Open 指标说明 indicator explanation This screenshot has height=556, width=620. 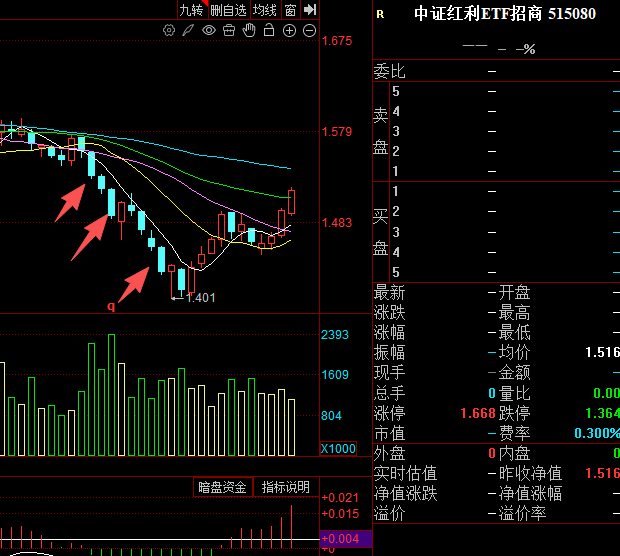point(285,487)
